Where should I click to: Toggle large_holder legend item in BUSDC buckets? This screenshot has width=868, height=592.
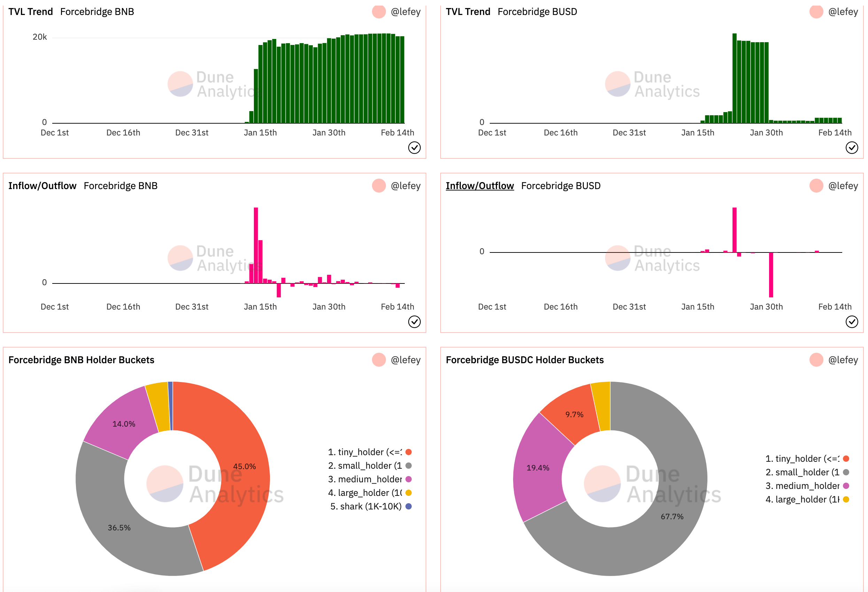[x=802, y=499]
